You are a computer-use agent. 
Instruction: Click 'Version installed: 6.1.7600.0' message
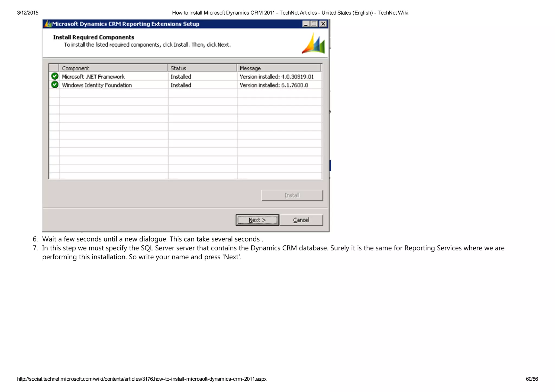(274, 85)
